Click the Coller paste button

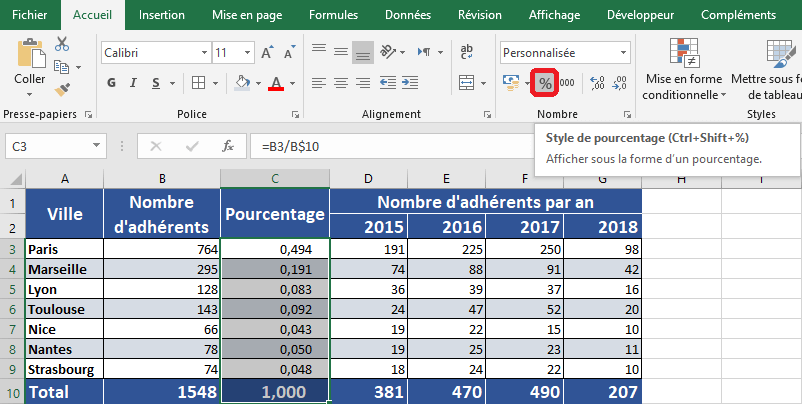pyautogui.click(x=30, y=62)
